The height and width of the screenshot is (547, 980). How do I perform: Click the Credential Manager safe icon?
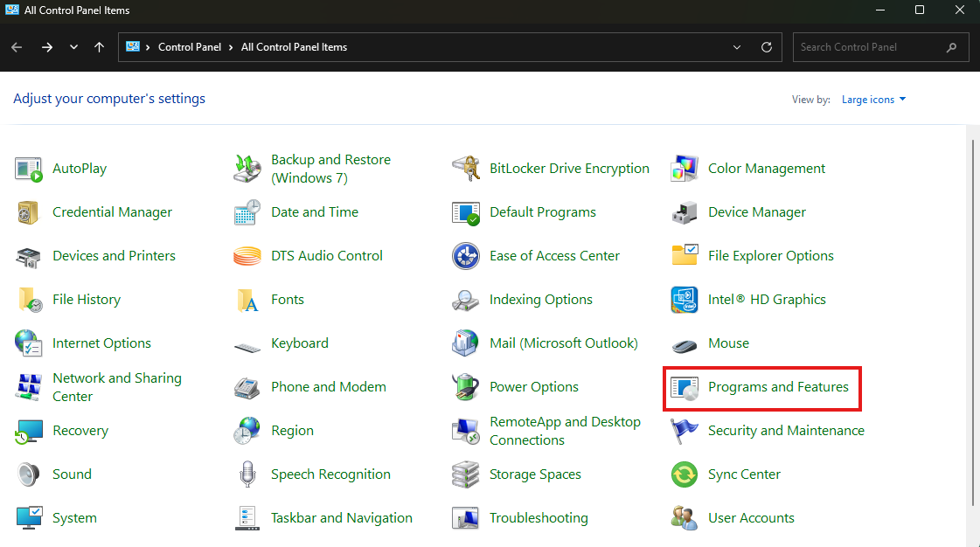tap(28, 212)
